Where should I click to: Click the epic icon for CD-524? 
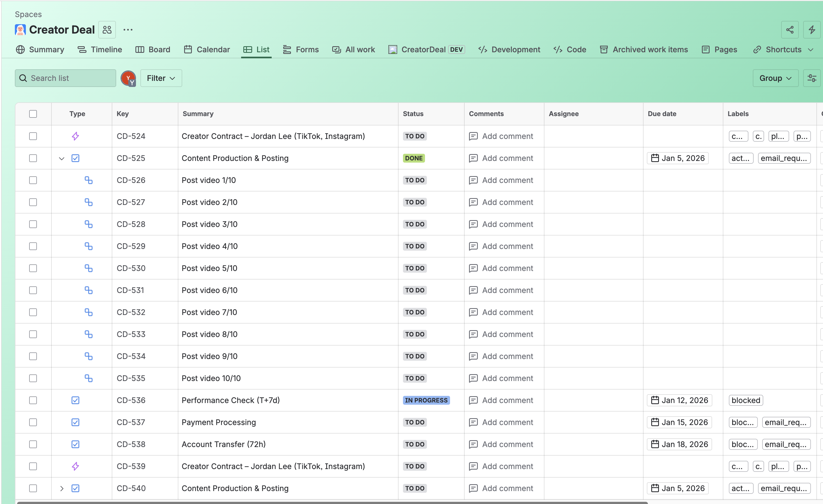pyautogui.click(x=75, y=136)
